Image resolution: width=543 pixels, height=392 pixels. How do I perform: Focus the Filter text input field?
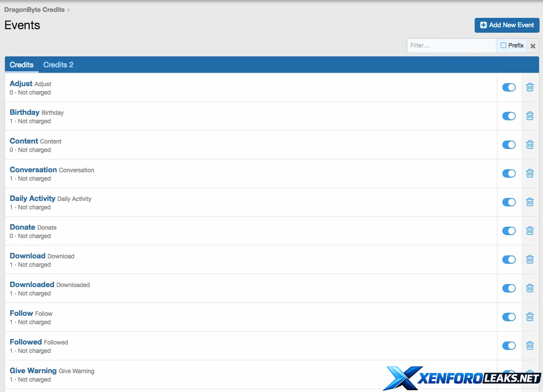click(451, 46)
